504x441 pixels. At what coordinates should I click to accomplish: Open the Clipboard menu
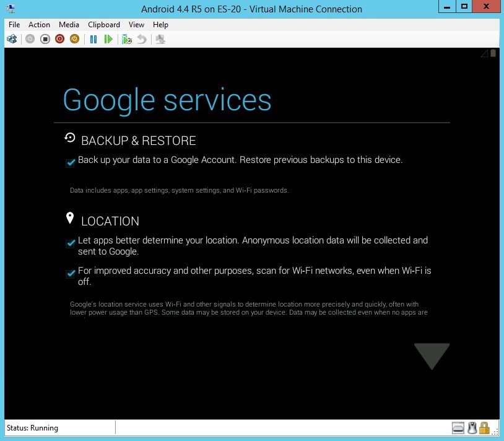point(104,25)
